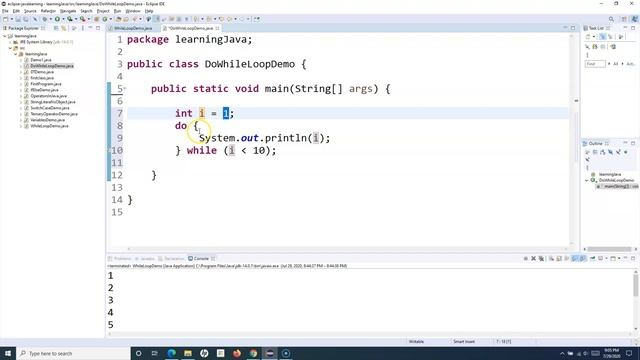Open Eclipse from the Windows taskbar
Viewport: 640px width, 360px height.
(x=270, y=353)
